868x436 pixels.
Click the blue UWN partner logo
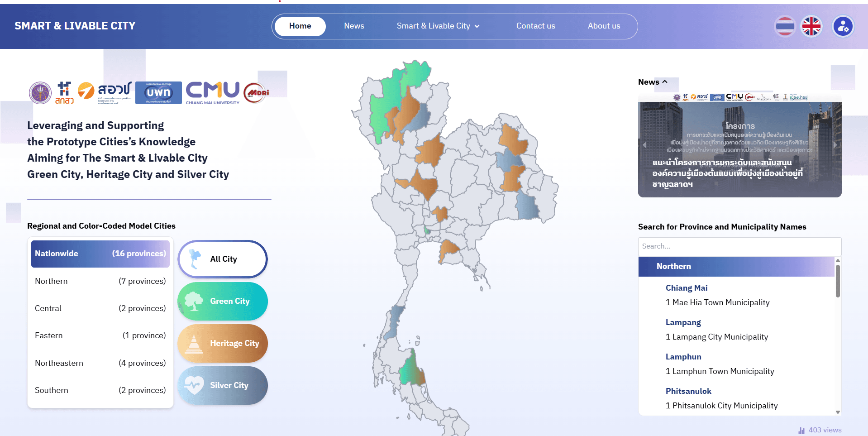pos(158,93)
